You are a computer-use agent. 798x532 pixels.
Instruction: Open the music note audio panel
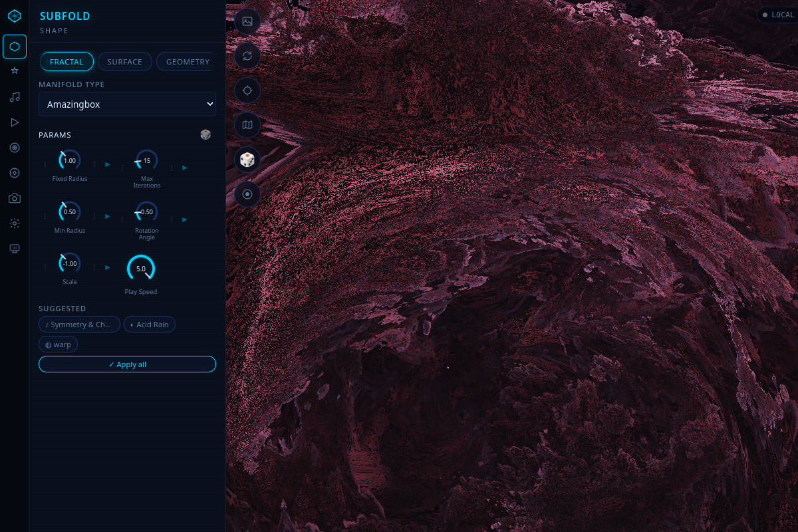15,97
